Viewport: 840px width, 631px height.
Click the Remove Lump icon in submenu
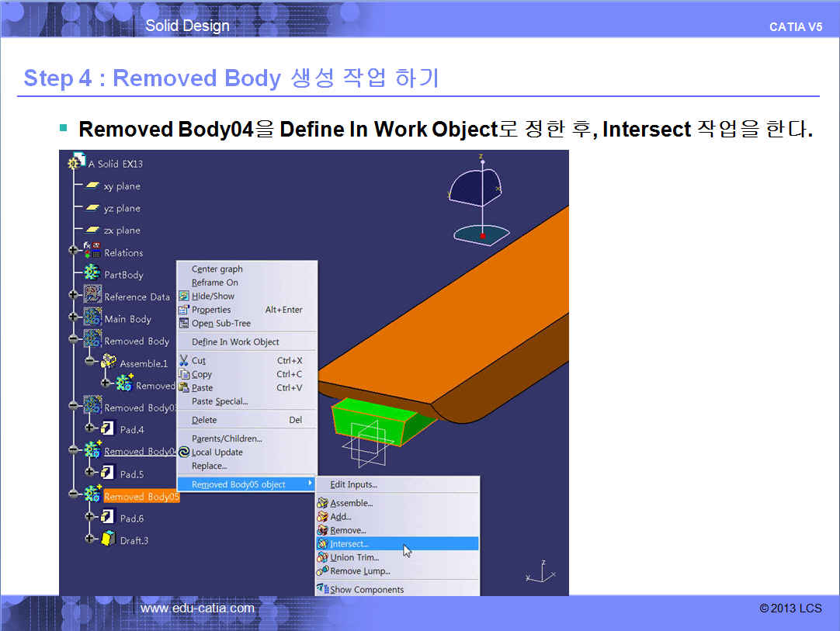pos(322,571)
